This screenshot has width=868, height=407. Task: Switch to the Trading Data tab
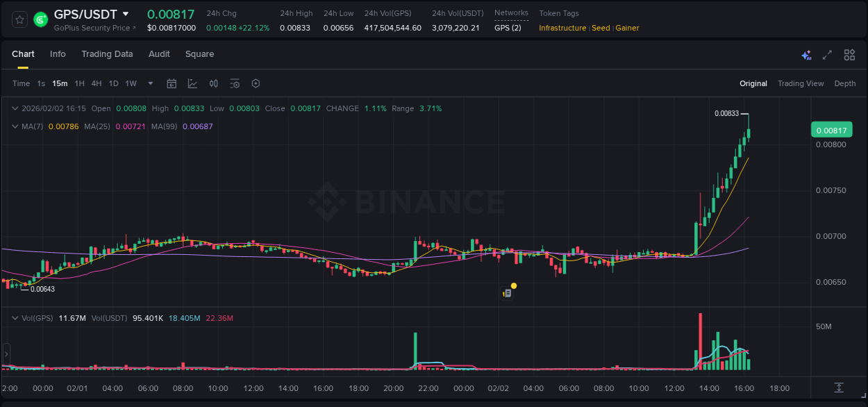(x=107, y=54)
